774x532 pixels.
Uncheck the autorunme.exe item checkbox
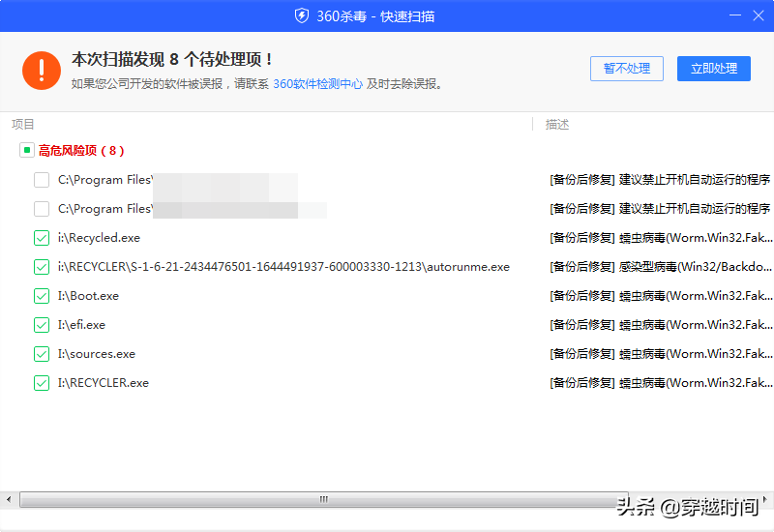42,267
